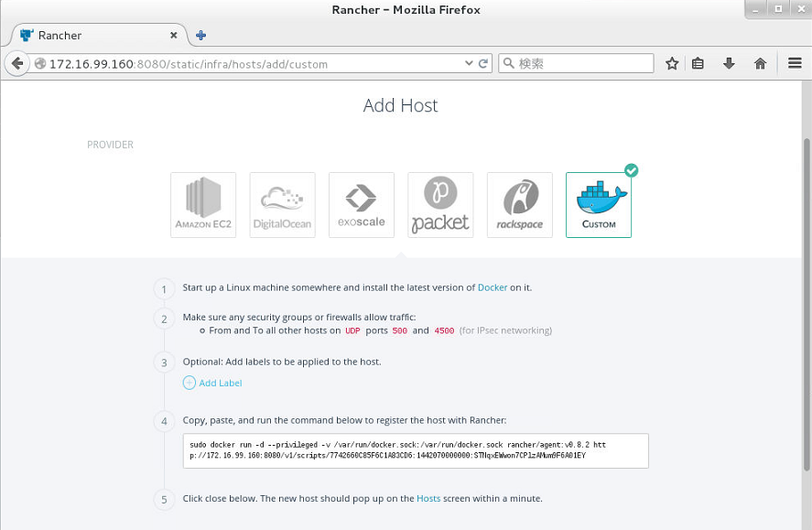Select the Custom Docker provider tile
812x530 pixels.
(x=599, y=205)
